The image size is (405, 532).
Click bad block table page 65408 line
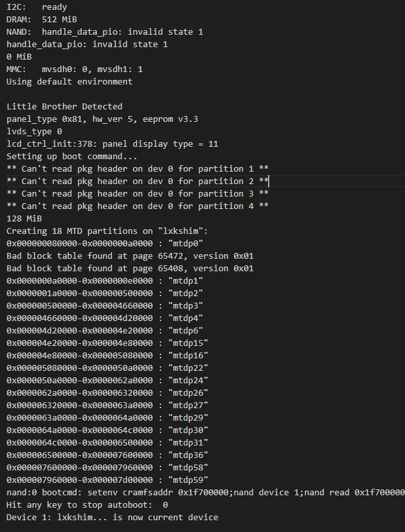(130, 269)
